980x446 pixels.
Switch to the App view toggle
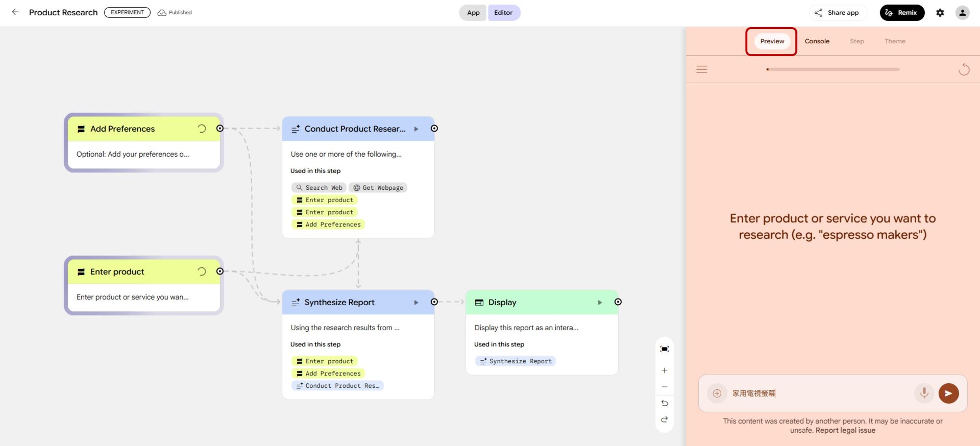click(473, 13)
